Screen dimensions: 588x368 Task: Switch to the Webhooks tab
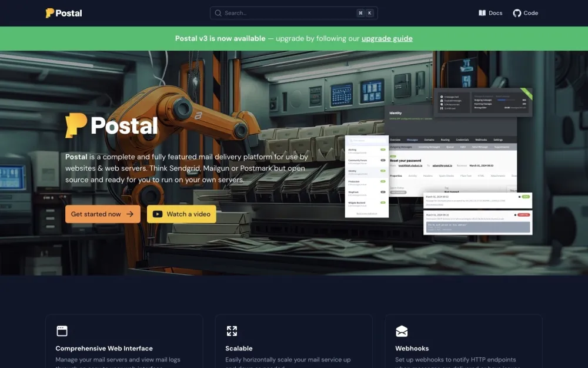(x=482, y=140)
